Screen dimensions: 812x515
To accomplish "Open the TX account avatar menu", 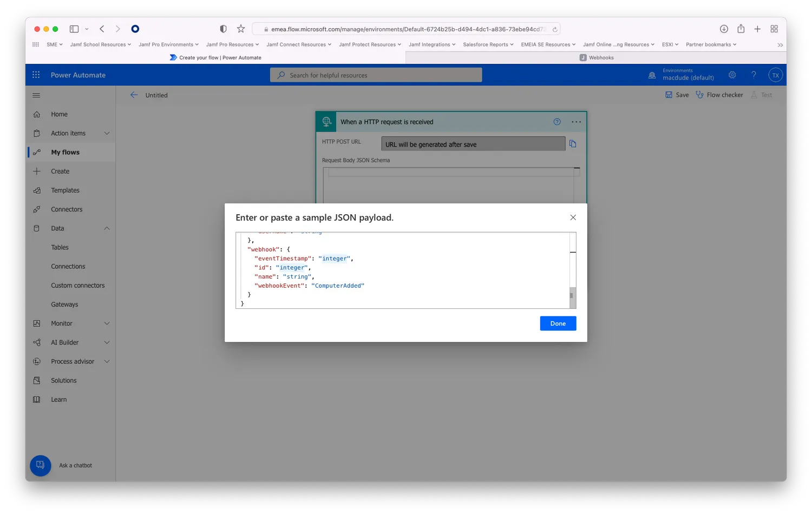I will 775,75.
